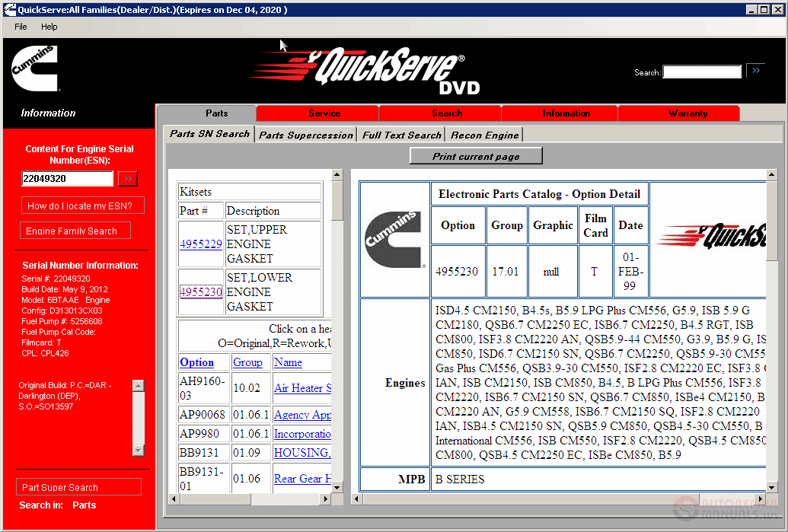Click group cell 10.02
Viewport: 788px width, 532px height.
[250, 388]
